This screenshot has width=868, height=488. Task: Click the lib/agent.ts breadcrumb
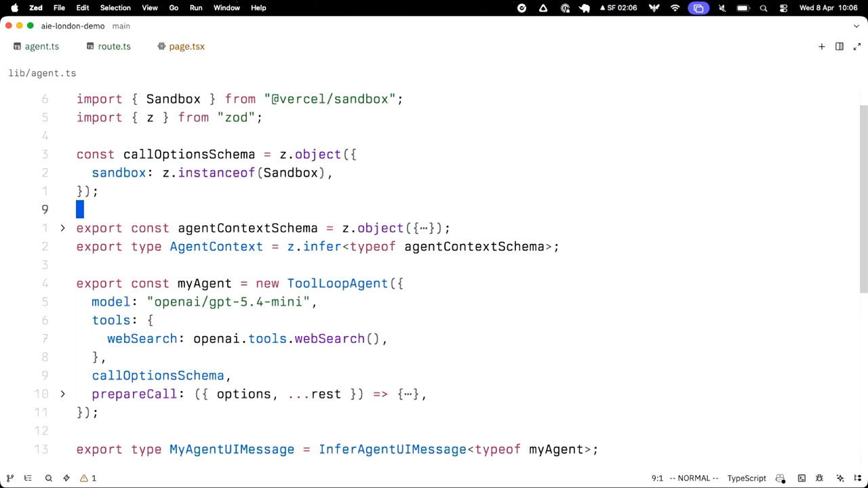coord(42,73)
